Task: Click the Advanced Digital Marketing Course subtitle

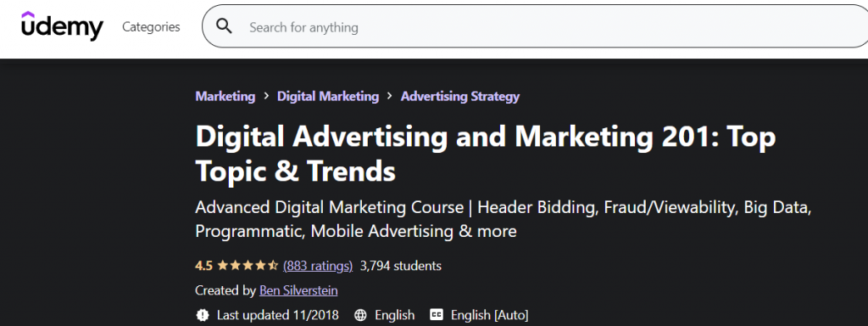Action: [504, 220]
